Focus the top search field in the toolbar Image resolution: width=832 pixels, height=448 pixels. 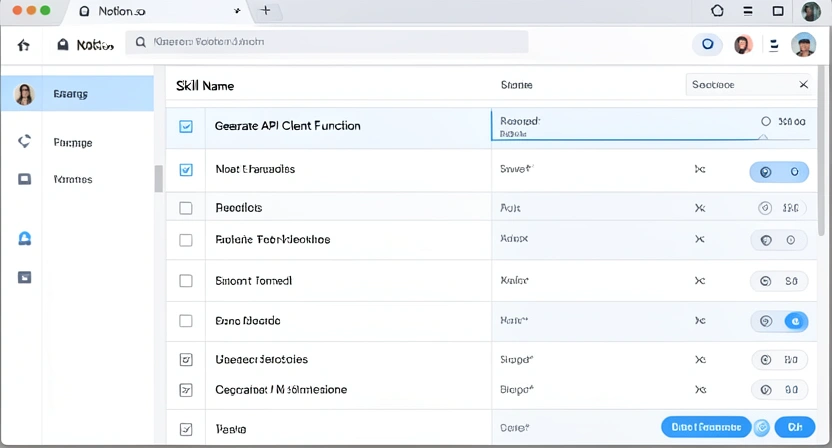click(x=327, y=42)
